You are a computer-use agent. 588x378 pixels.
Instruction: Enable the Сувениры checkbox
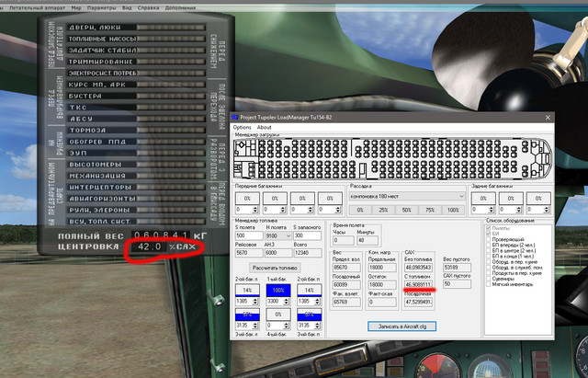(x=488, y=279)
